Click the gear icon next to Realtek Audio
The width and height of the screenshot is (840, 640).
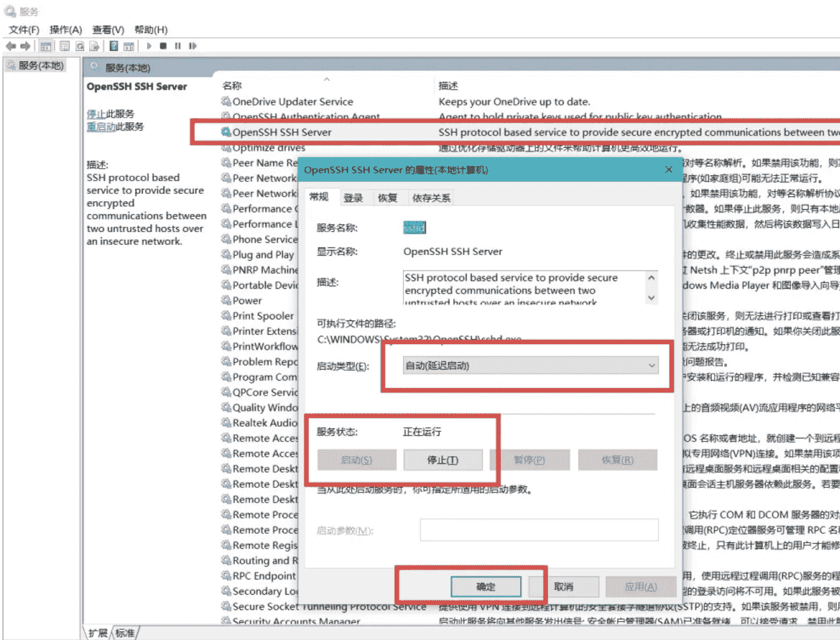(x=226, y=422)
